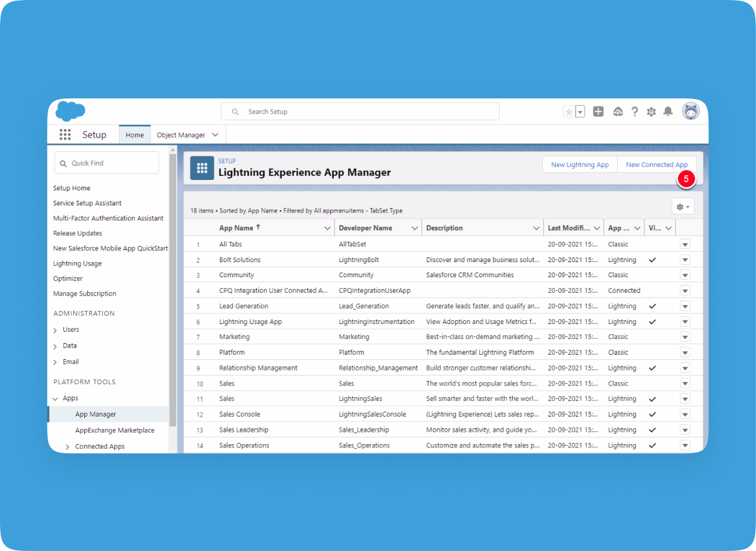Click the Setup gear icon in header
This screenshot has height=551, width=756.
(x=651, y=112)
